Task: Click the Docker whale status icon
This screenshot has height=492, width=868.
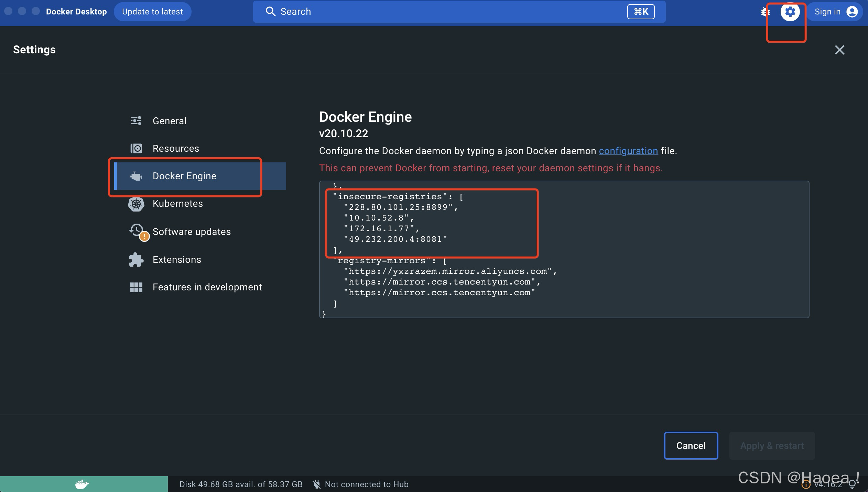Action: [82, 484]
